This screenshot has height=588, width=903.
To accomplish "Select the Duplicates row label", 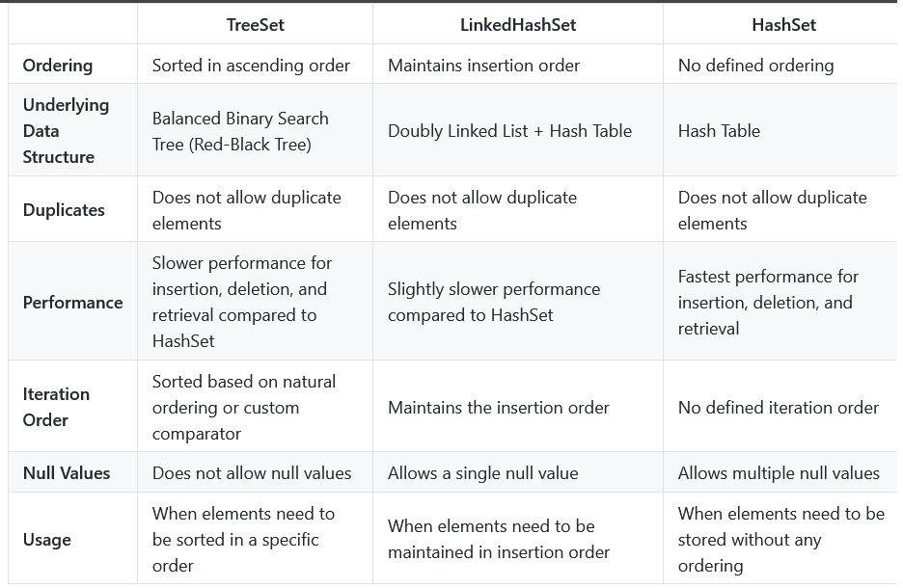I will point(64,210).
